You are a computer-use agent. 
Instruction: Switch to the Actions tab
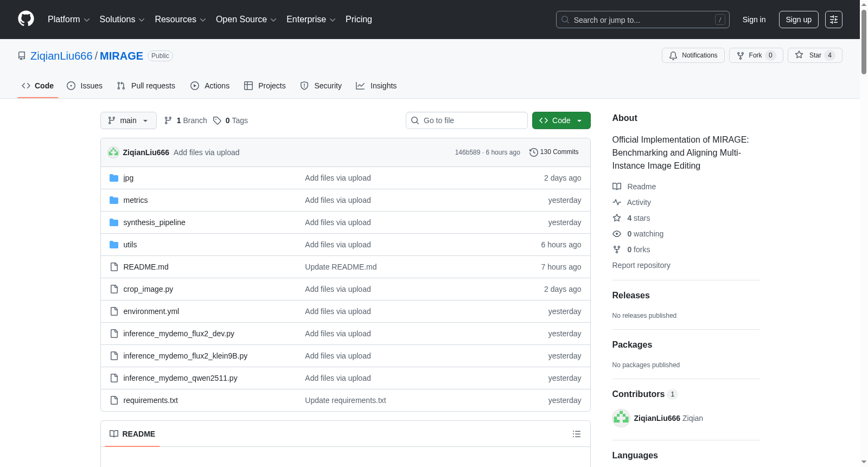210,86
